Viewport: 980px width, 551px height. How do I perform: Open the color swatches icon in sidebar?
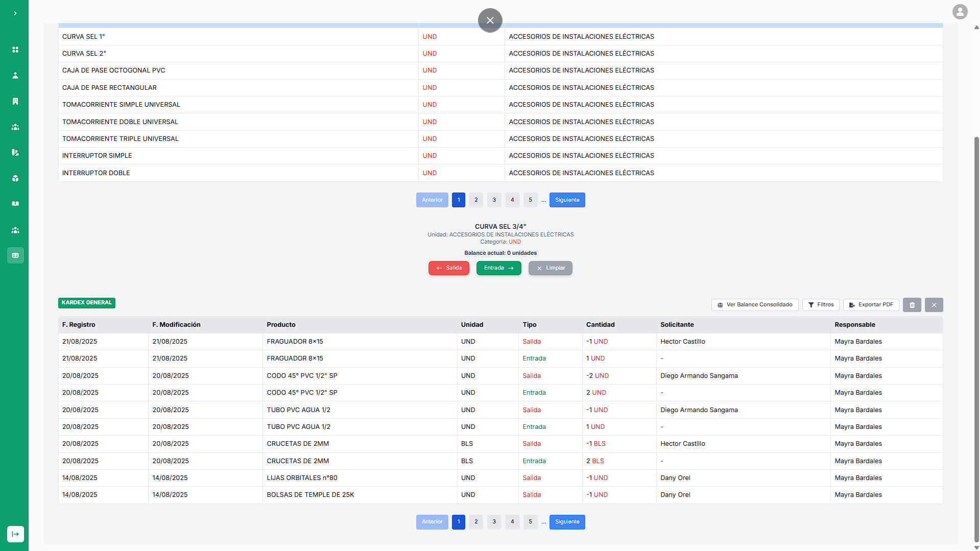click(15, 153)
